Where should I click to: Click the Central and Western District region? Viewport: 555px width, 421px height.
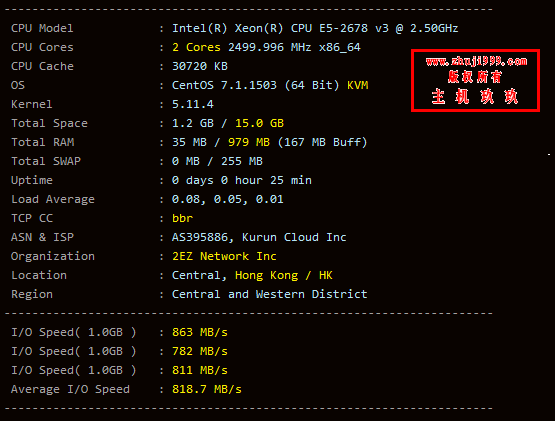pyautogui.click(x=269, y=294)
